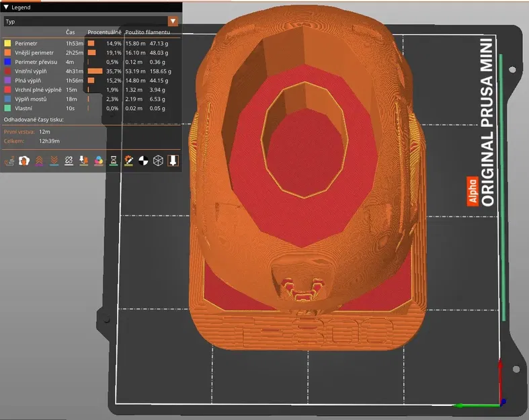Click the 53.19 m filament length
Screen dimensions: 529x420
tap(135, 71)
